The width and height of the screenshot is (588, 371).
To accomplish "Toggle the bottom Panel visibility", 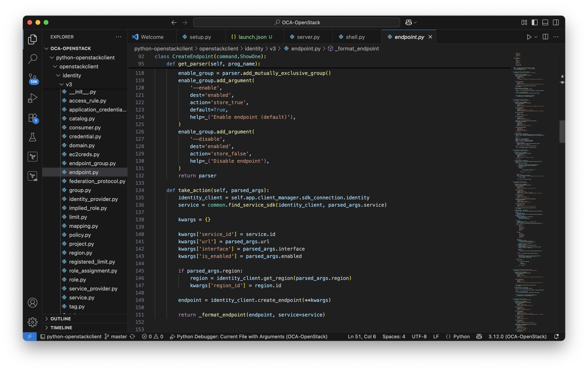I will [545, 22].
